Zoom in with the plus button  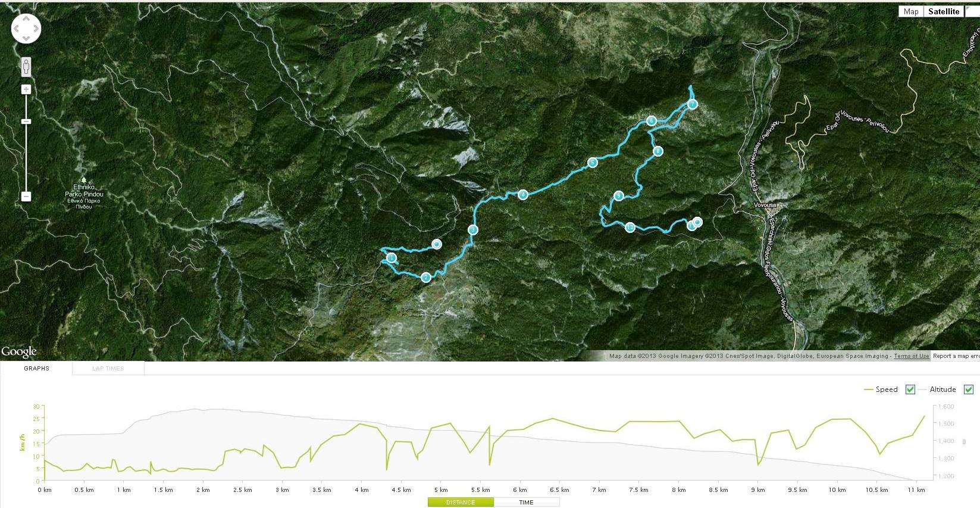[x=26, y=89]
